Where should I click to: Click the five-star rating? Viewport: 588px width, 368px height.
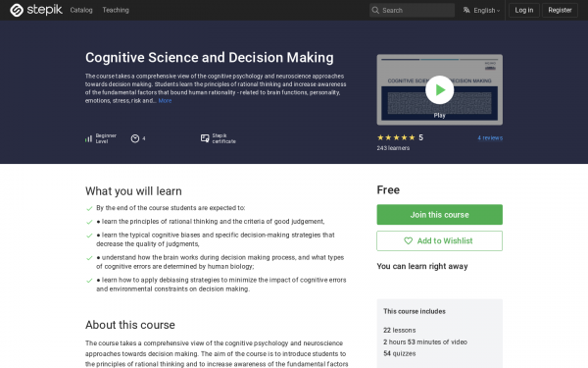point(396,137)
